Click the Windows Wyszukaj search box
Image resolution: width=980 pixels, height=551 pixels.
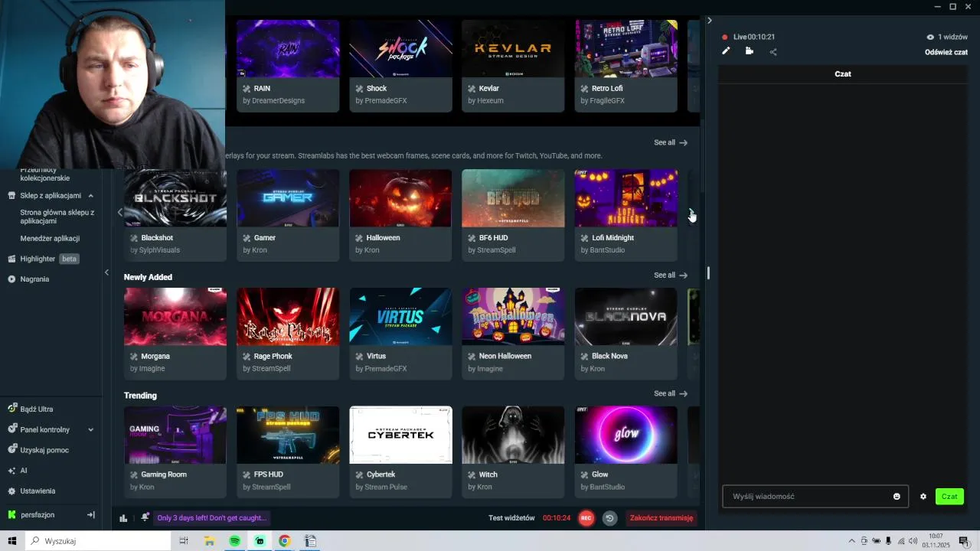(98, 541)
